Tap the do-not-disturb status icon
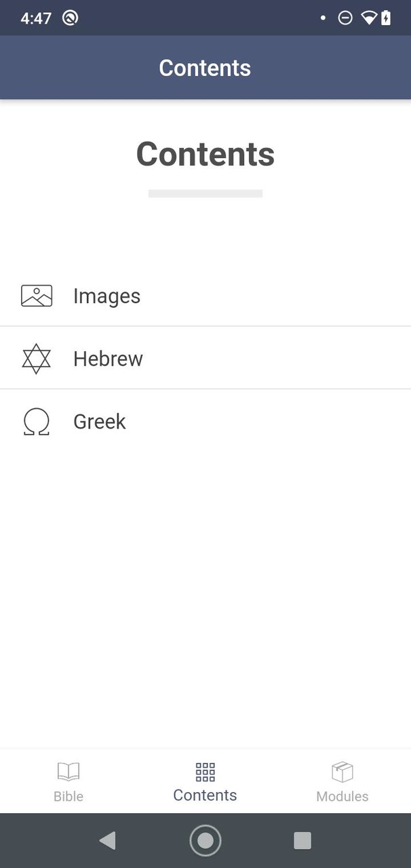 click(345, 18)
